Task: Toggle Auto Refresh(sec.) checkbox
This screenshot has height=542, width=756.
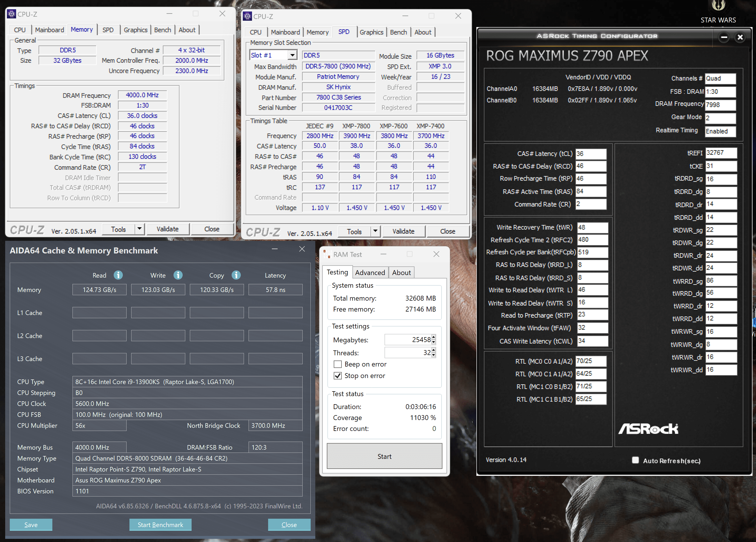Action: [635, 460]
